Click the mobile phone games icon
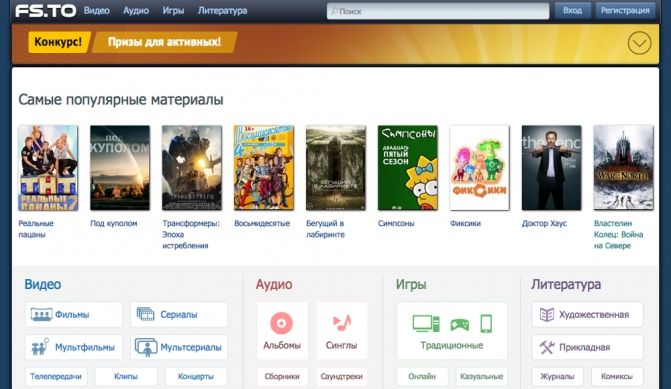 (x=486, y=324)
